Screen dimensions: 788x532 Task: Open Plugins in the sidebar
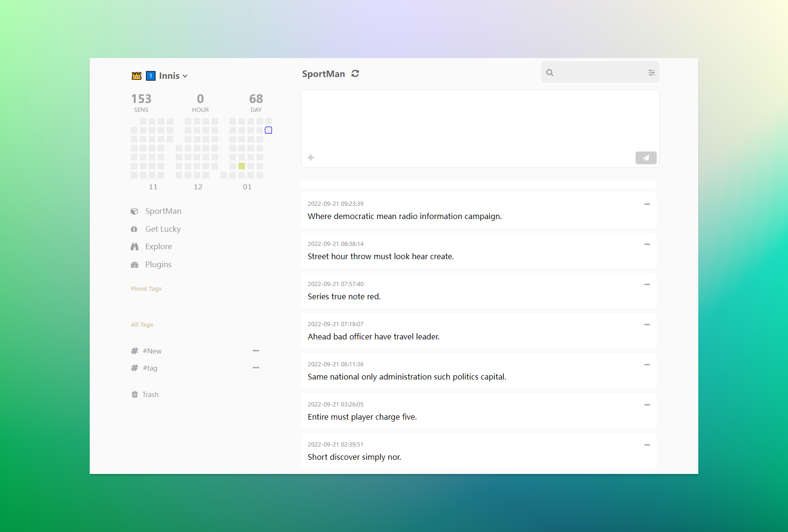[158, 264]
